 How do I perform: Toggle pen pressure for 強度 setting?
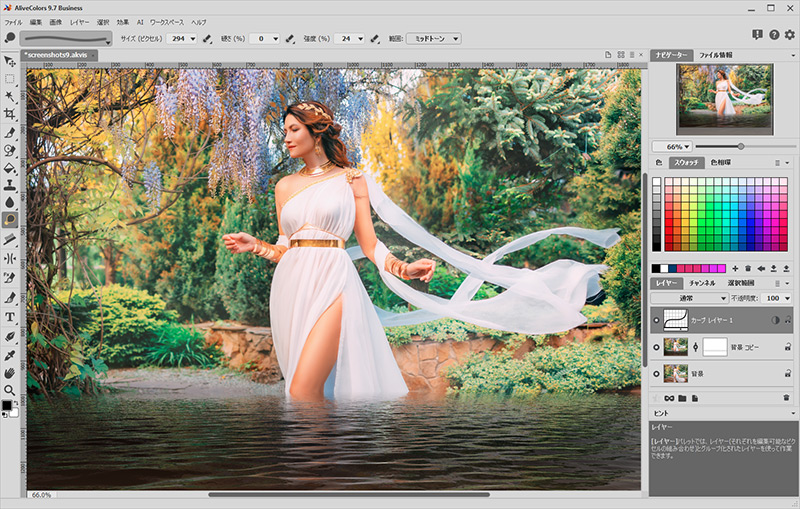click(x=375, y=39)
